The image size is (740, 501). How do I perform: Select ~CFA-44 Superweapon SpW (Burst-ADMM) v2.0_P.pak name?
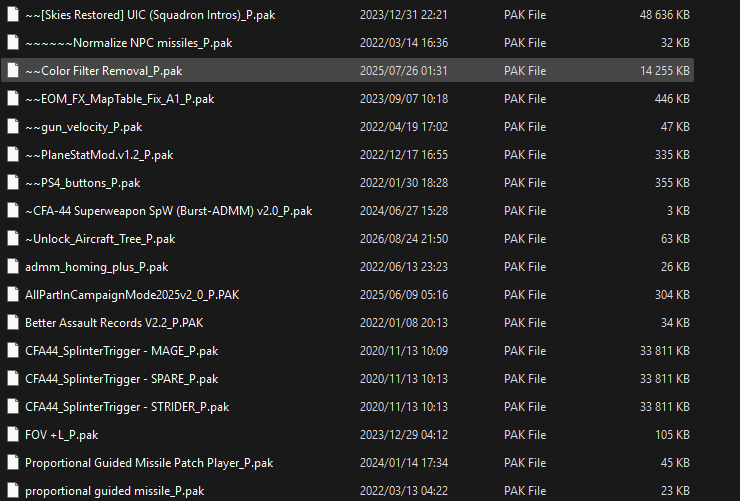(x=168, y=211)
